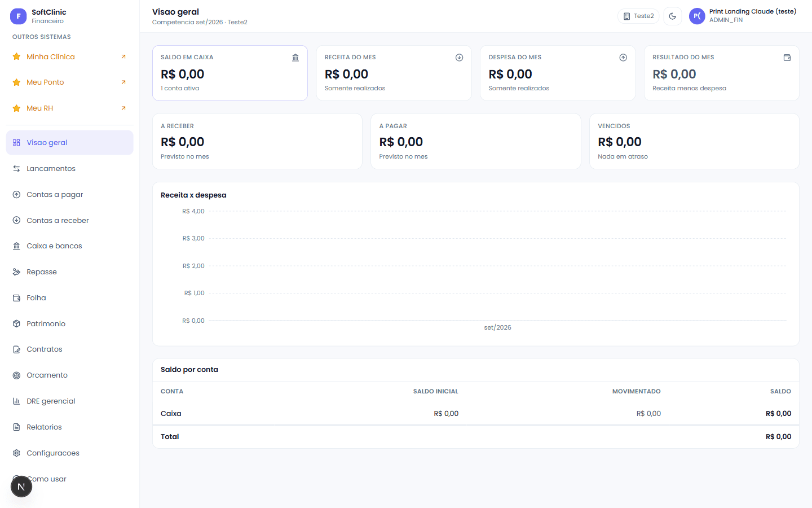Click the round N badge overlay
The height and width of the screenshot is (508, 812).
(x=21, y=487)
